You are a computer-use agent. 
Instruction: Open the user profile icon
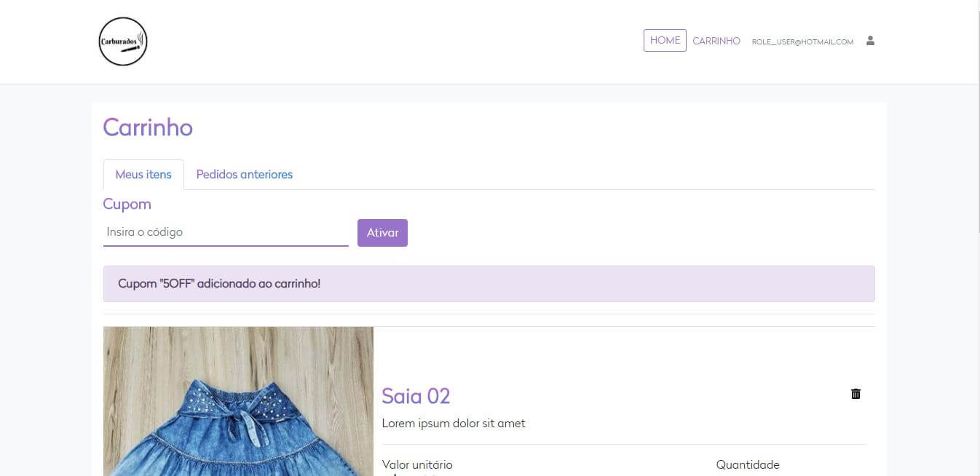point(870,41)
